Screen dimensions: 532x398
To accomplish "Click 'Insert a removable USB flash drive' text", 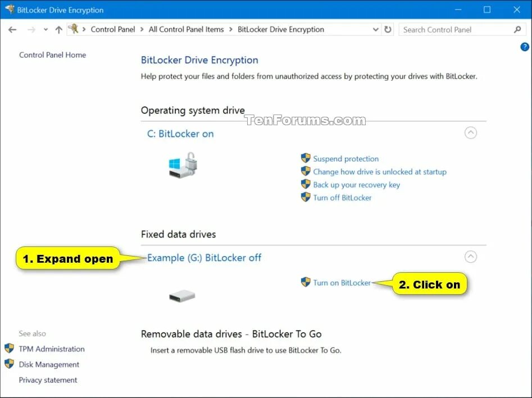I will coord(245,350).
